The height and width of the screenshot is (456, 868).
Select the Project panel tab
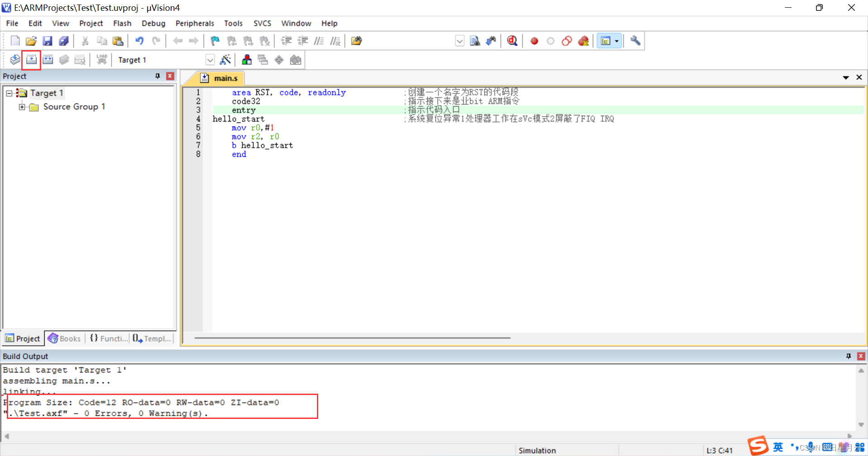tap(23, 338)
